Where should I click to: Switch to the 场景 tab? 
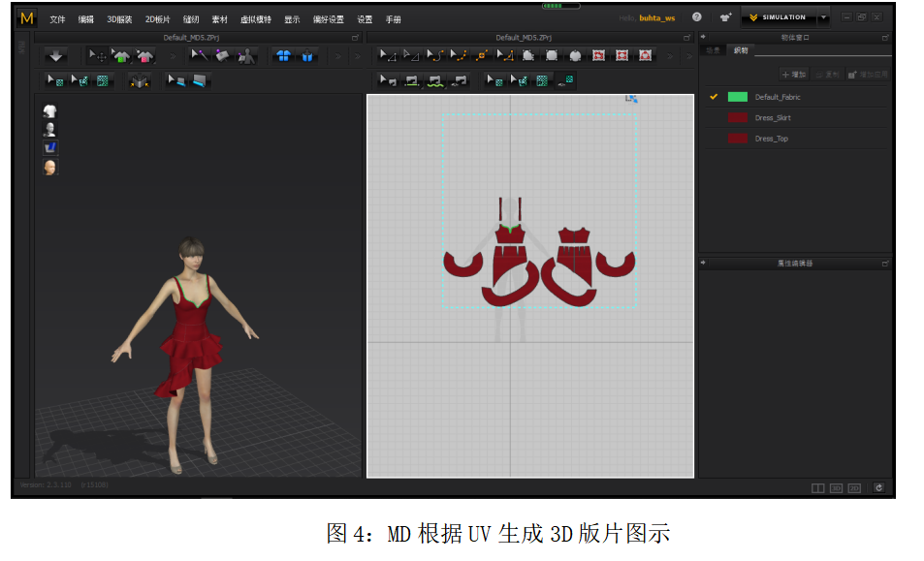coord(713,50)
